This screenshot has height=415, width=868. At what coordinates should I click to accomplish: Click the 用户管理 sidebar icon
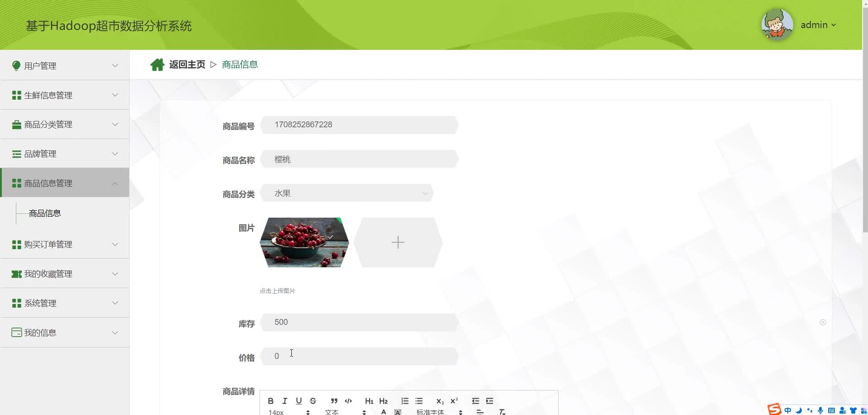point(16,66)
